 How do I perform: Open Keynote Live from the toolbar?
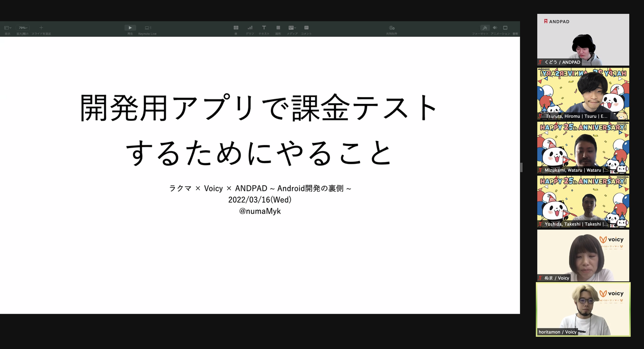[147, 28]
